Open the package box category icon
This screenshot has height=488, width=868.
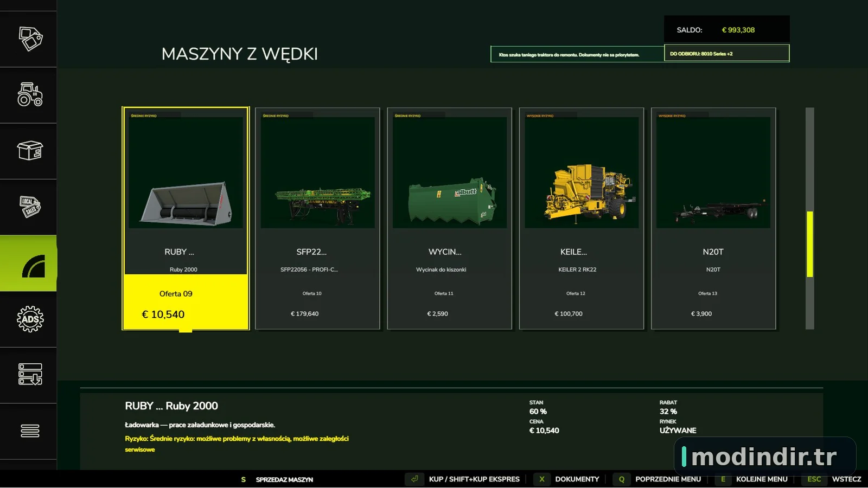tap(30, 150)
